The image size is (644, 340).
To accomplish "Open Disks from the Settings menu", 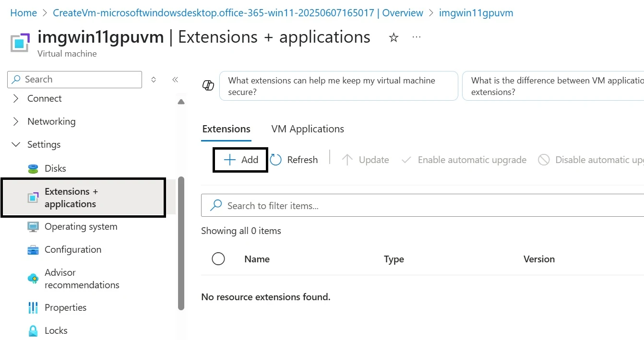I will click(x=55, y=168).
